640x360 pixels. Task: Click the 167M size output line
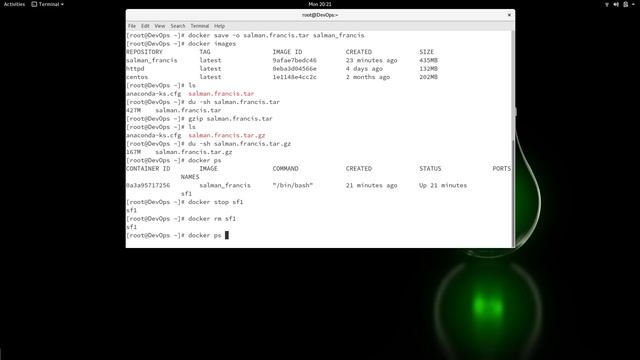(x=179, y=152)
